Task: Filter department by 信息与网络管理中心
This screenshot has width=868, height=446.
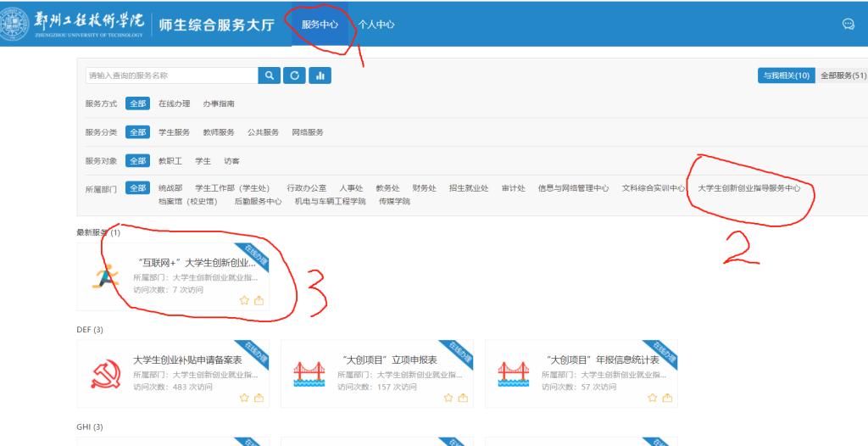Action: [x=574, y=188]
